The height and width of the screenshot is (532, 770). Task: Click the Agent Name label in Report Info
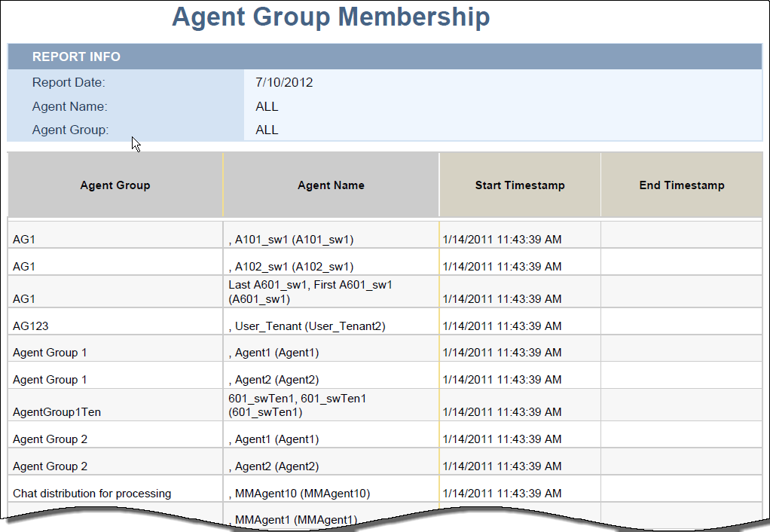69,106
